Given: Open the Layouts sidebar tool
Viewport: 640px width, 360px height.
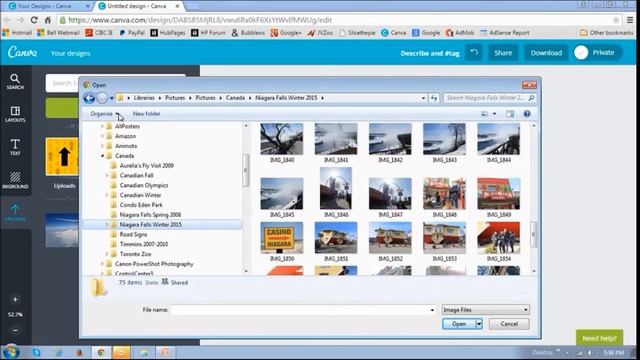Looking at the screenshot, I should 15,114.
